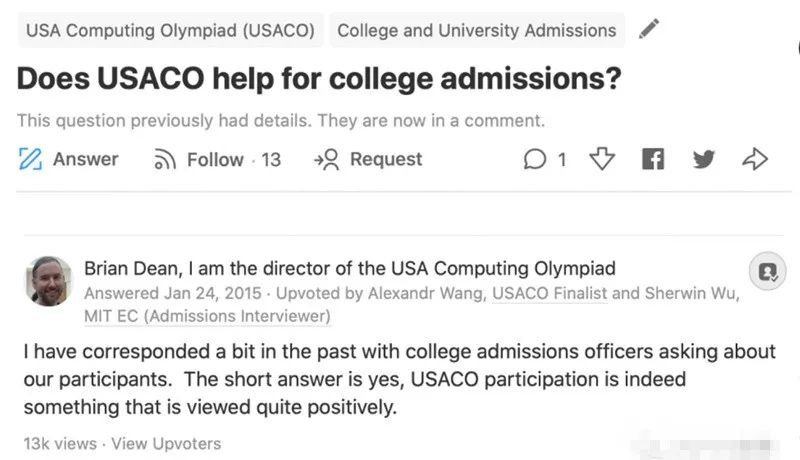Click the Answered Jan 24, 2015 timestamp
Viewport: 800px width, 460px height.
pyautogui.click(x=173, y=293)
